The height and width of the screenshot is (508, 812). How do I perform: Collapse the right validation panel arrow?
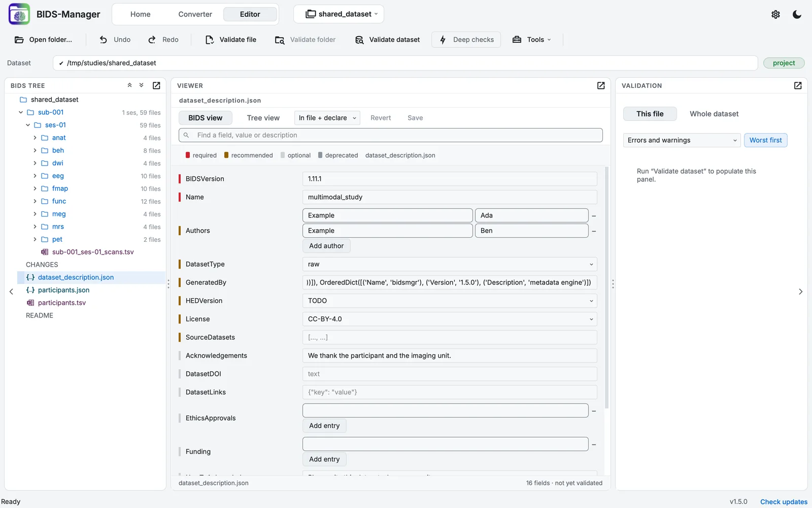[x=800, y=292]
